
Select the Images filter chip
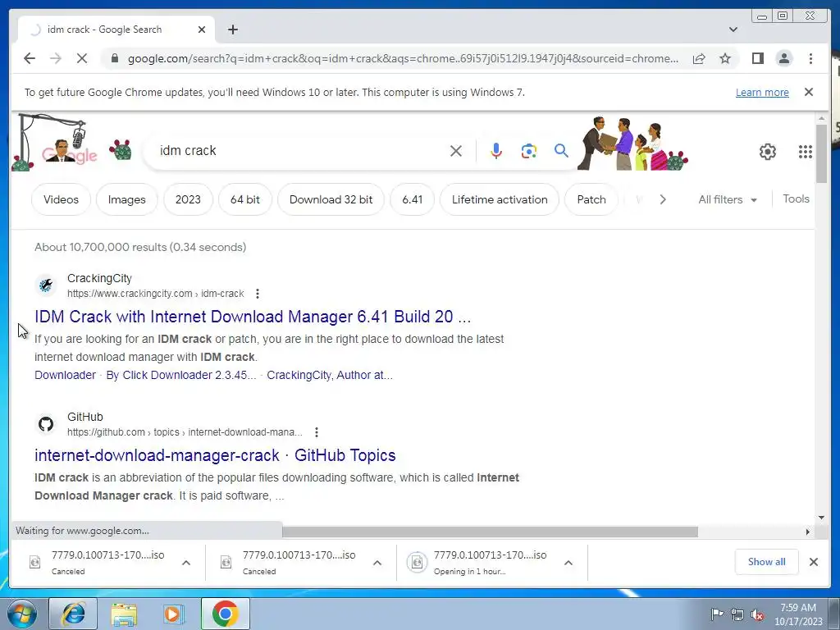[126, 199]
